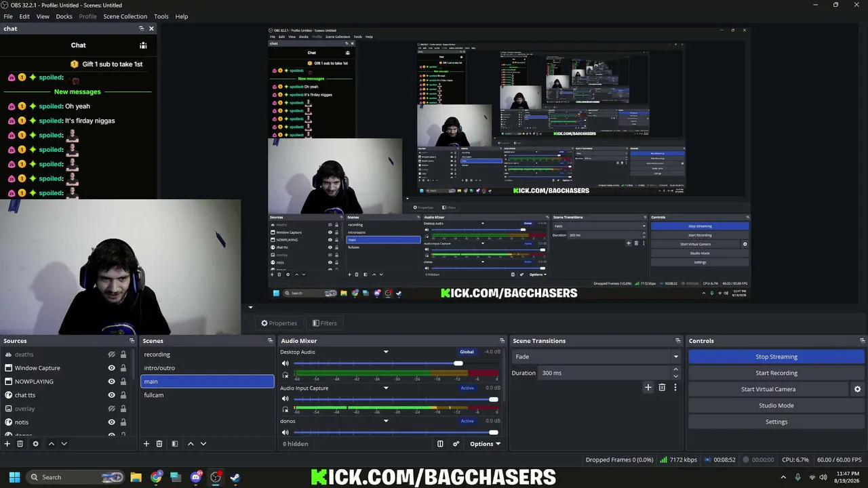This screenshot has width=868, height=488.
Task: Click Start Virtual Camera button
Action: [x=768, y=389]
